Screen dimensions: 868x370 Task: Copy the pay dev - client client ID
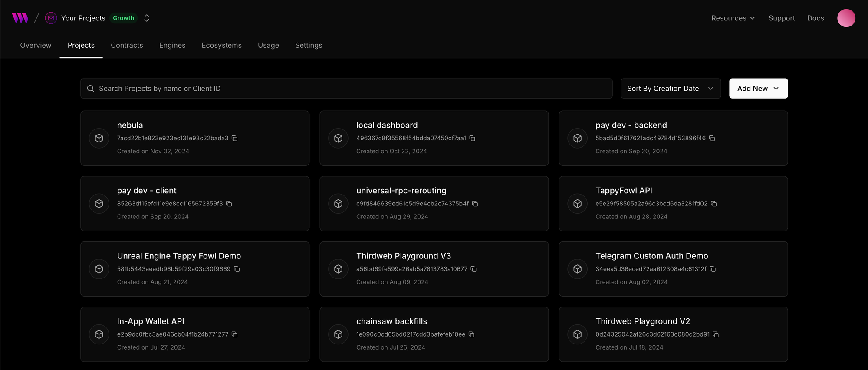[x=229, y=204]
